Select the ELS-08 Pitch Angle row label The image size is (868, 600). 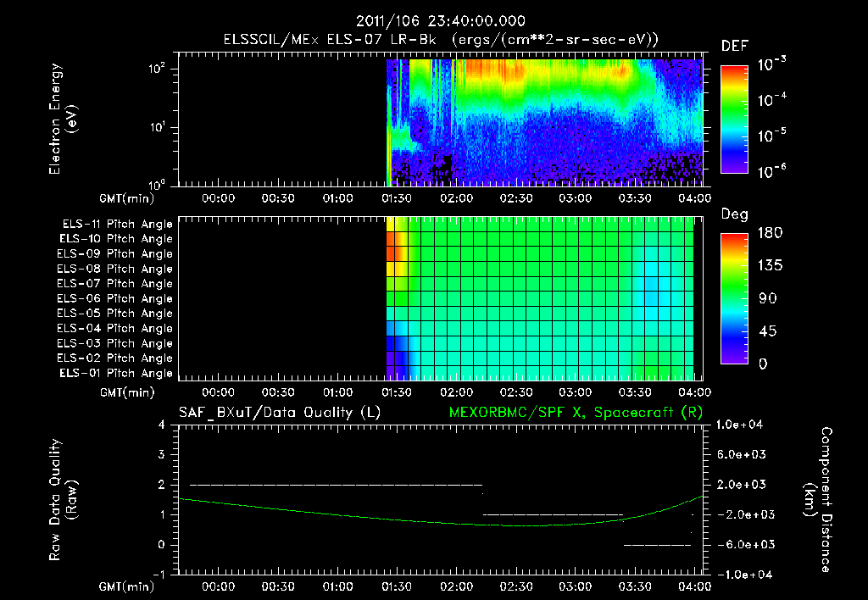click(x=115, y=269)
